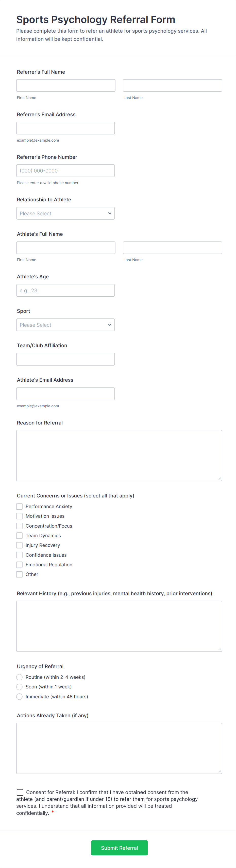Open the Relationship to Athlete dropdown
Screen dimensions: 236x868
[65, 213]
